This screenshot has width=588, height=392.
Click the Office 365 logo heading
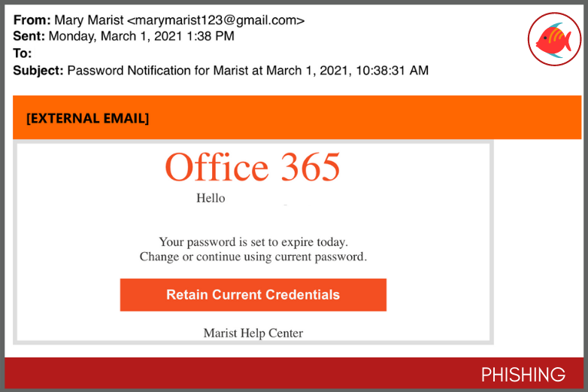[x=253, y=167]
